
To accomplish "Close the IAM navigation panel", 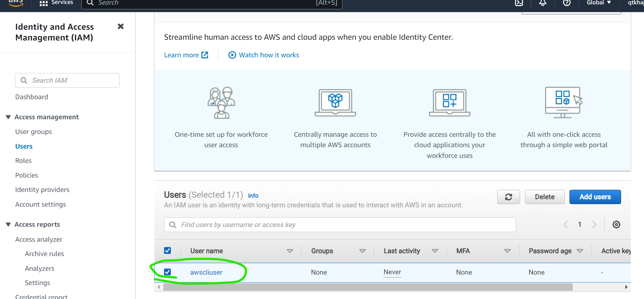I will [x=121, y=26].
